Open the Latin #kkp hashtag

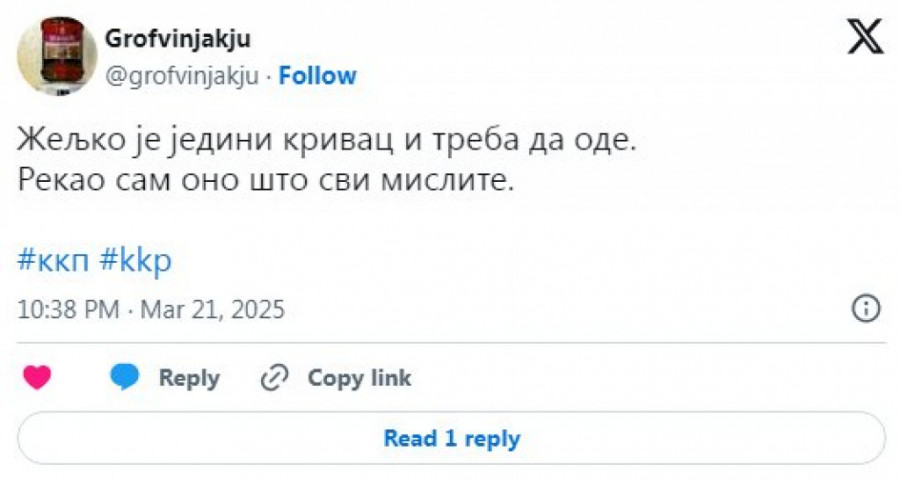click(x=136, y=261)
